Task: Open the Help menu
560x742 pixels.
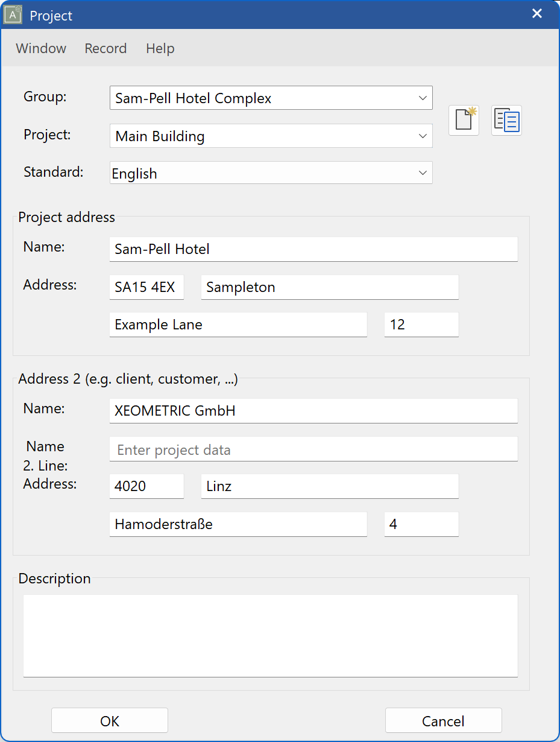Action: pos(160,48)
